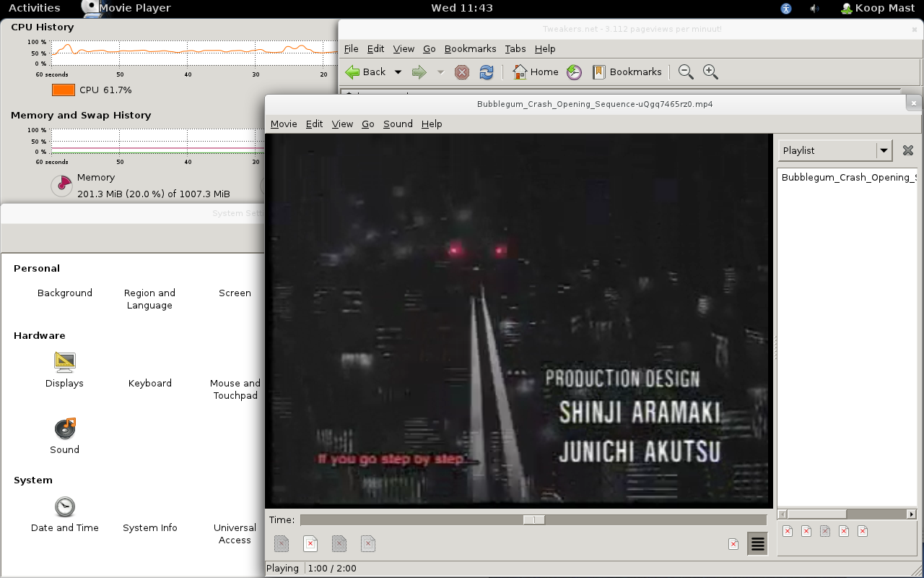Open Displays settings icon
The image size is (924, 578).
65,362
